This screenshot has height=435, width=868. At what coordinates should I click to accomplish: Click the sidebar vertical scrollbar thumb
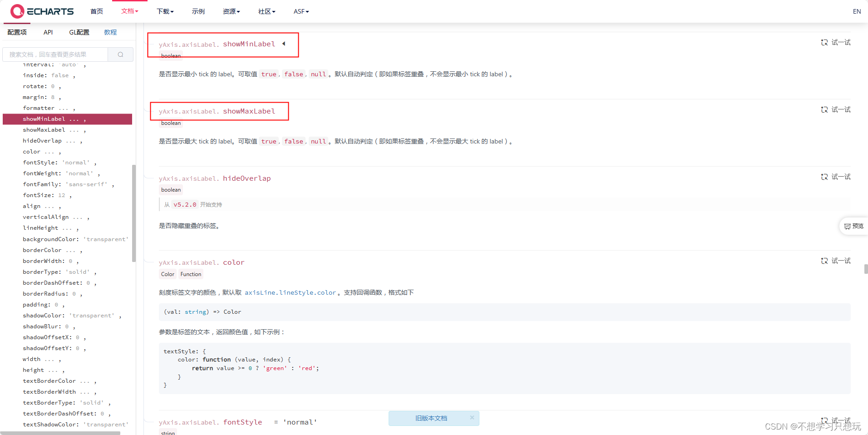134,213
